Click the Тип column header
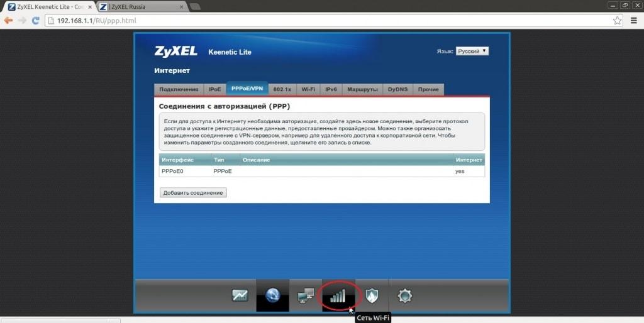The height and width of the screenshot is (323, 644). click(x=219, y=160)
